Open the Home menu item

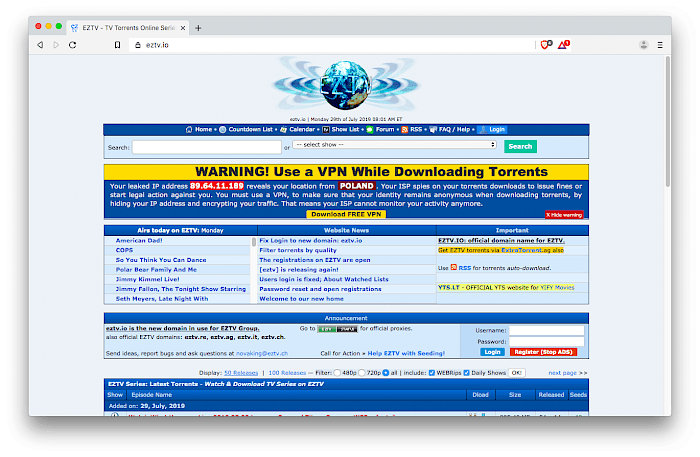pos(203,129)
